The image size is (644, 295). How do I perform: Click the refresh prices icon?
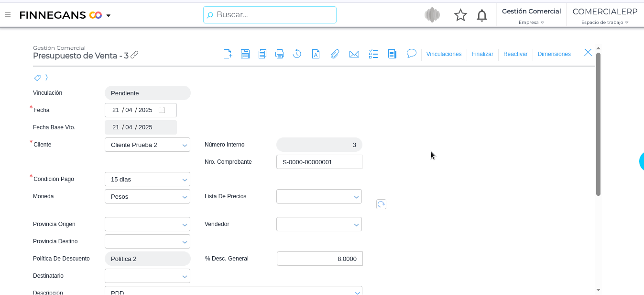[x=381, y=204]
